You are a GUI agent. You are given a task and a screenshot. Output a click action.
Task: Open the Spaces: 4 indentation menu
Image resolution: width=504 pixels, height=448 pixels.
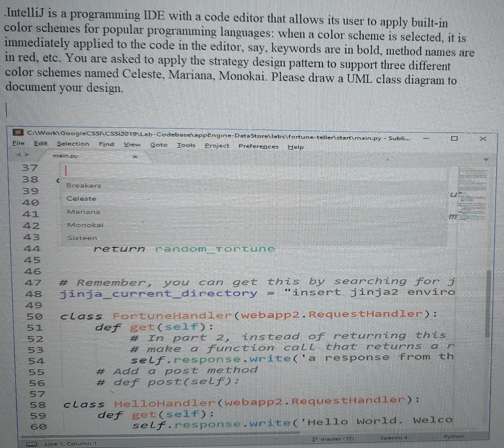[393, 436]
